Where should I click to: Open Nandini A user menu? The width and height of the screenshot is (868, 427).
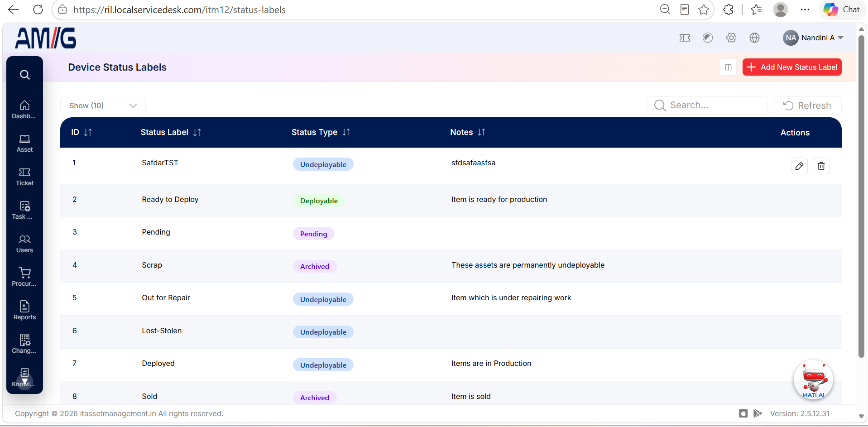pos(813,38)
